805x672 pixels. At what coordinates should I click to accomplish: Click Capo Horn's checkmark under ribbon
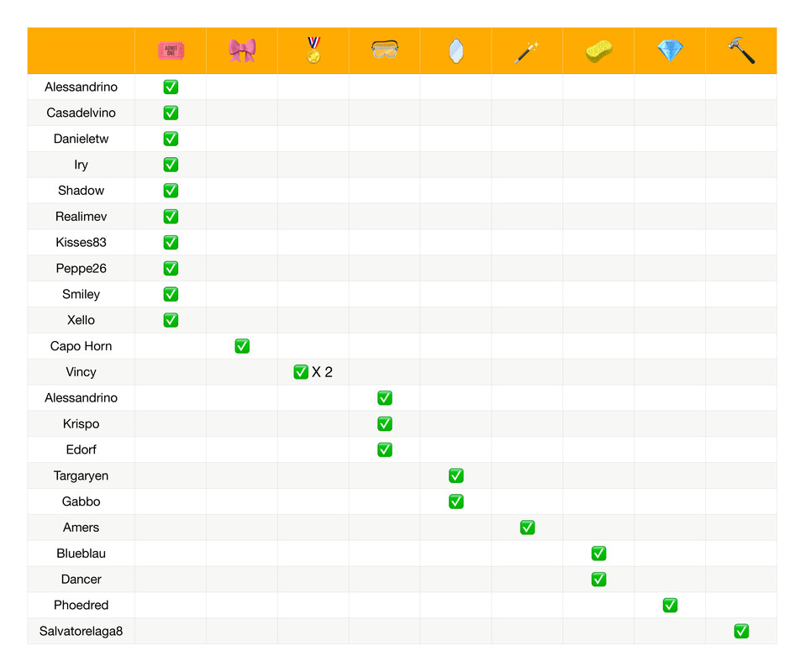(242, 346)
